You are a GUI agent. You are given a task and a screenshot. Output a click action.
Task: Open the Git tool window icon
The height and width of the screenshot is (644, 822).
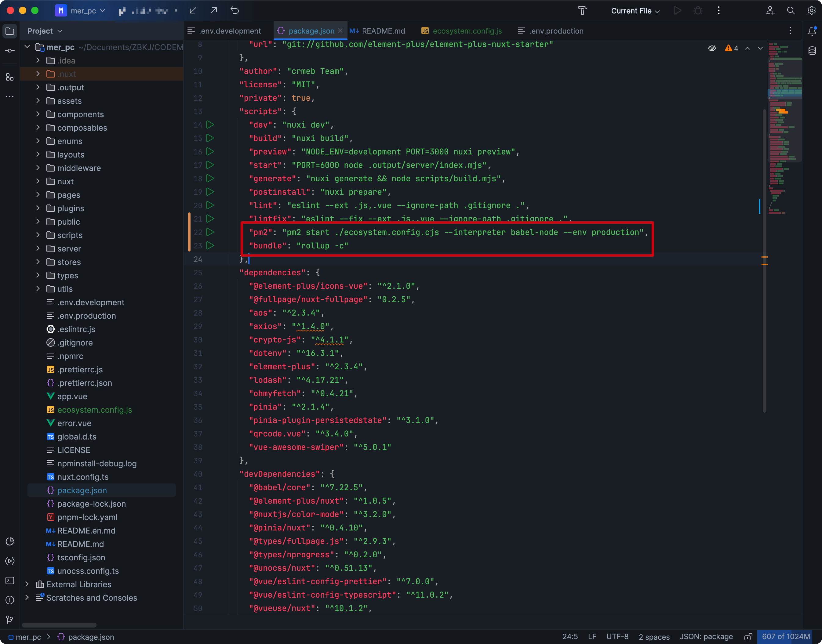(10, 620)
